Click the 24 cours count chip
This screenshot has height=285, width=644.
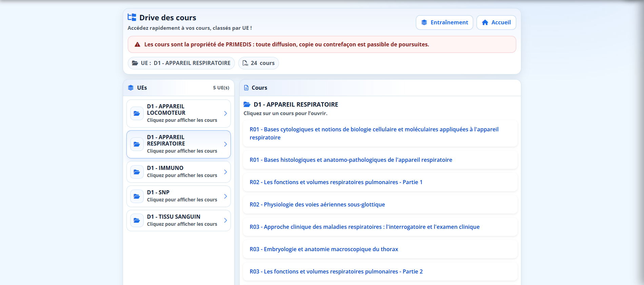(259, 63)
